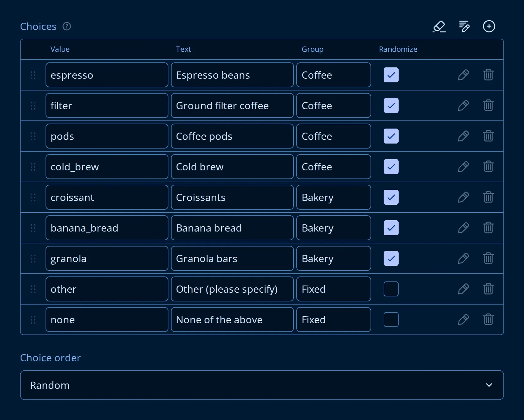The height and width of the screenshot is (420, 524).
Task: Uncheck Randomize for banana_bread row
Action: click(x=391, y=228)
